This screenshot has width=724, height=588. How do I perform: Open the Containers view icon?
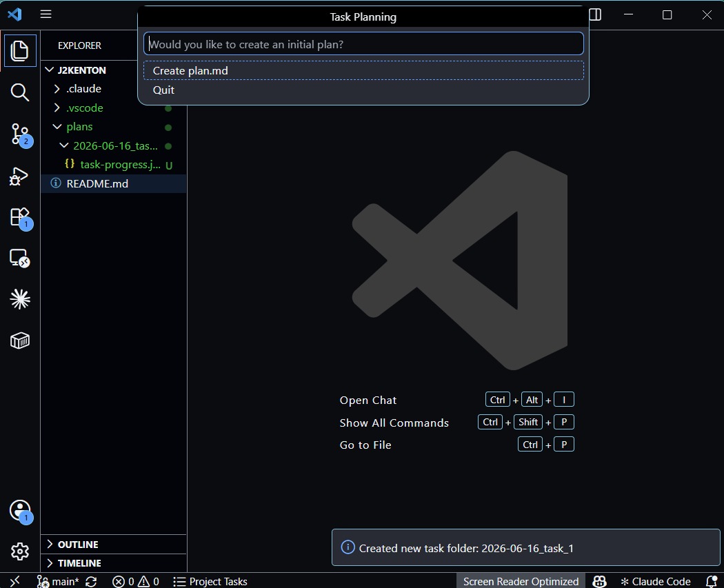pos(20,341)
